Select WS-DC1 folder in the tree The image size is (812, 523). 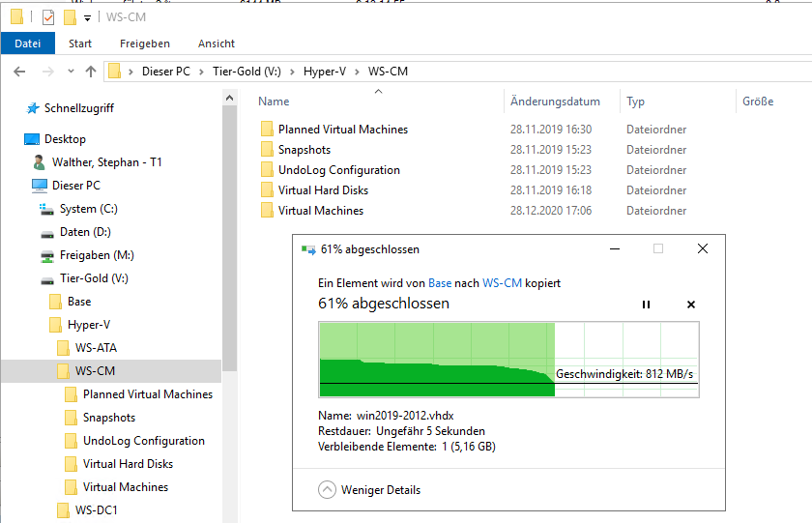pyautogui.click(x=96, y=510)
